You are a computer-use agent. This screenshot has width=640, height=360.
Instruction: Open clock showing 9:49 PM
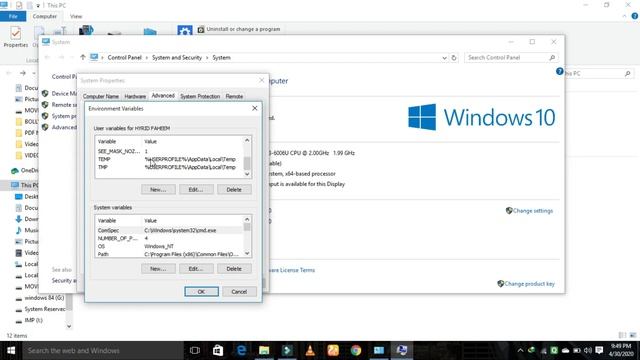[621, 350]
